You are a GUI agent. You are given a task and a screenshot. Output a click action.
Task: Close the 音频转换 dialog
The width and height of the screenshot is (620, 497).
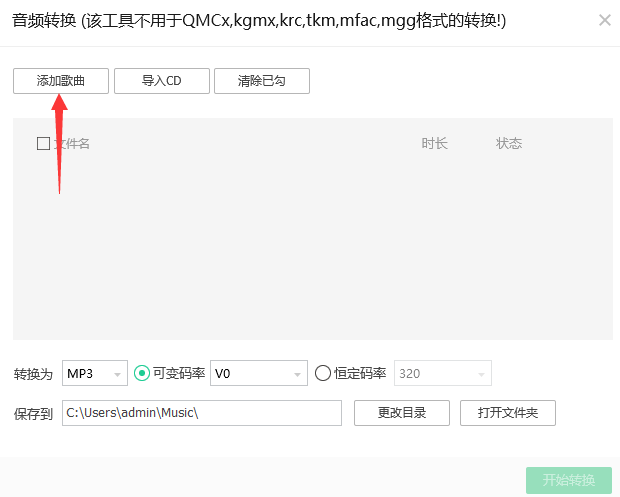(605, 20)
